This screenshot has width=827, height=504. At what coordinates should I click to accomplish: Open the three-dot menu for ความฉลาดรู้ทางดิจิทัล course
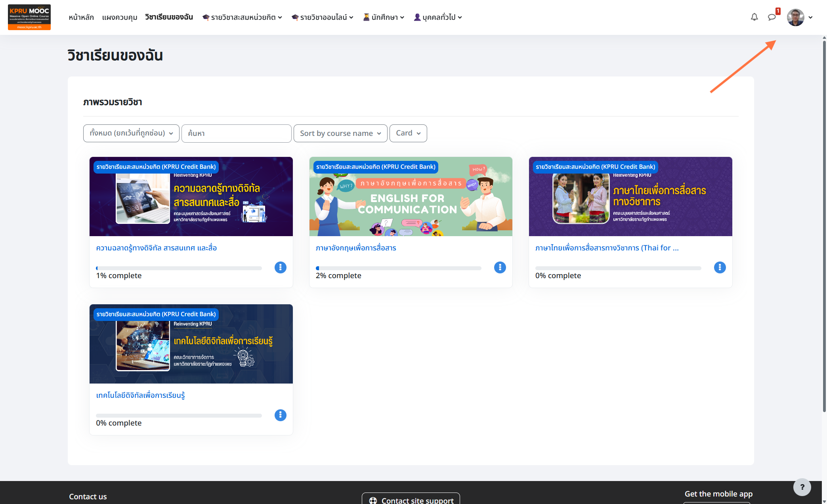coord(280,267)
